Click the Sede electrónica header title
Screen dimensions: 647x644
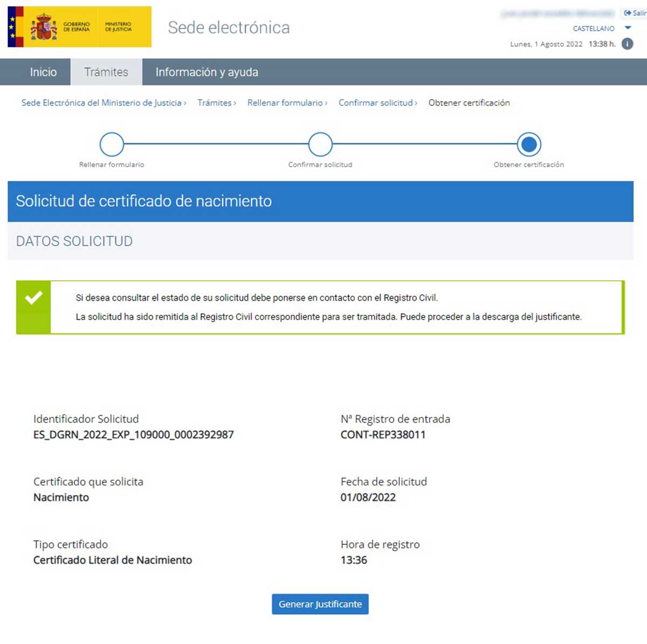pyautogui.click(x=229, y=27)
